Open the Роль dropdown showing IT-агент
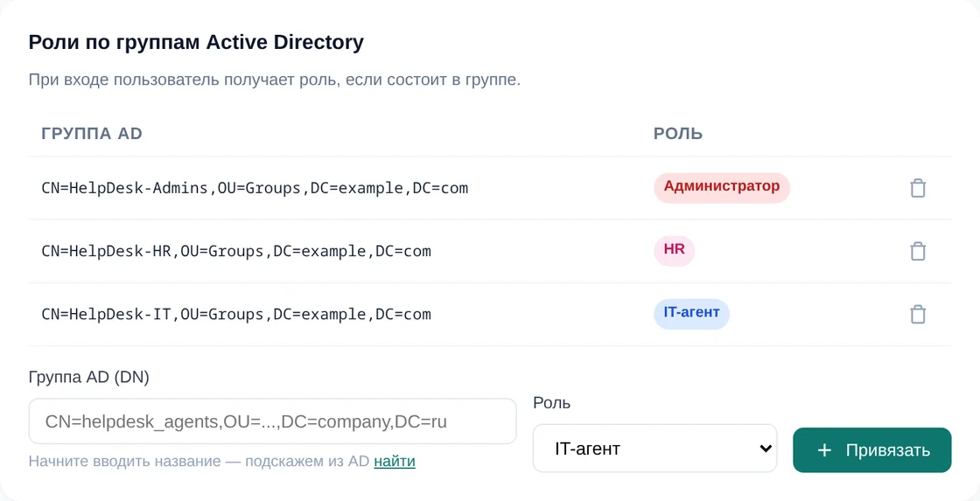980x501 pixels. tap(654, 449)
